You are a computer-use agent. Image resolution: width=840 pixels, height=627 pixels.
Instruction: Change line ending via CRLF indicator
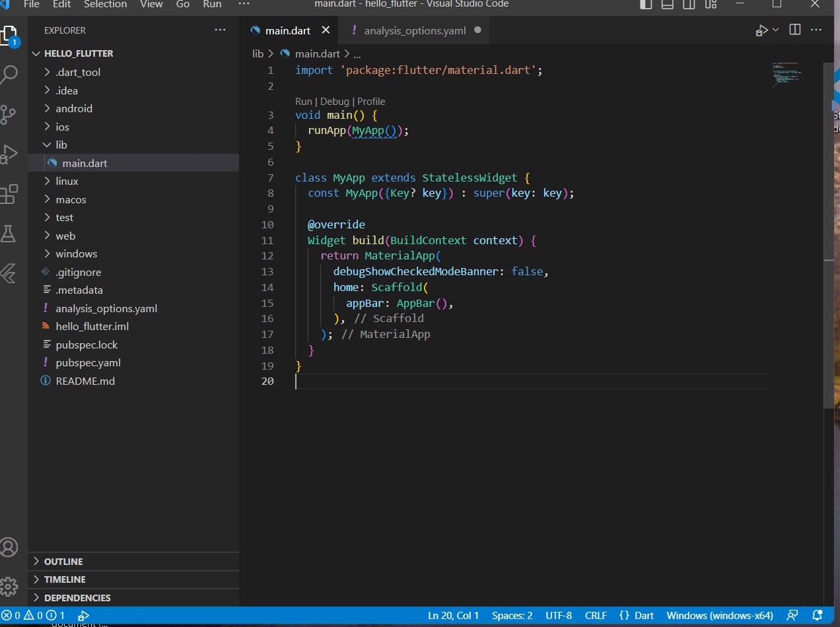click(x=596, y=616)
